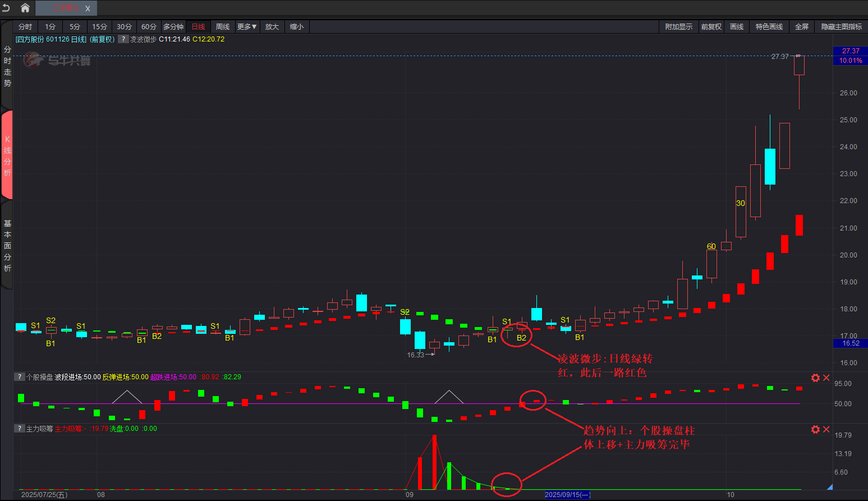Open the 附加显示 options menu
The height and width of the screenshot is (501, 868).
(678, 27)
